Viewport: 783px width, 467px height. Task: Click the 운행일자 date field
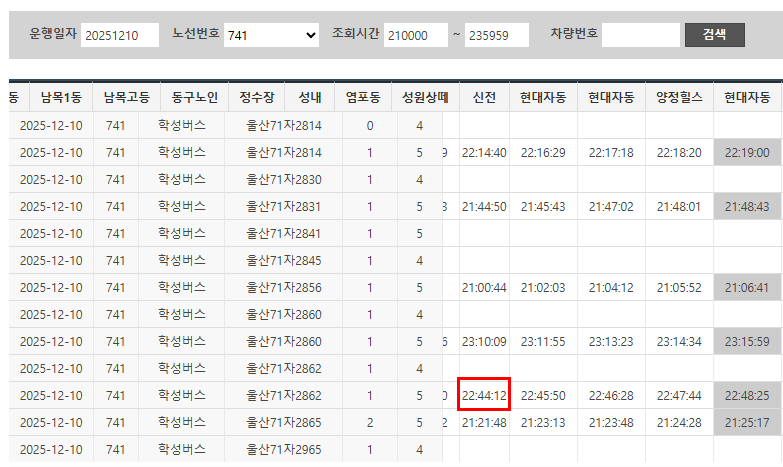tap(120, 35)
